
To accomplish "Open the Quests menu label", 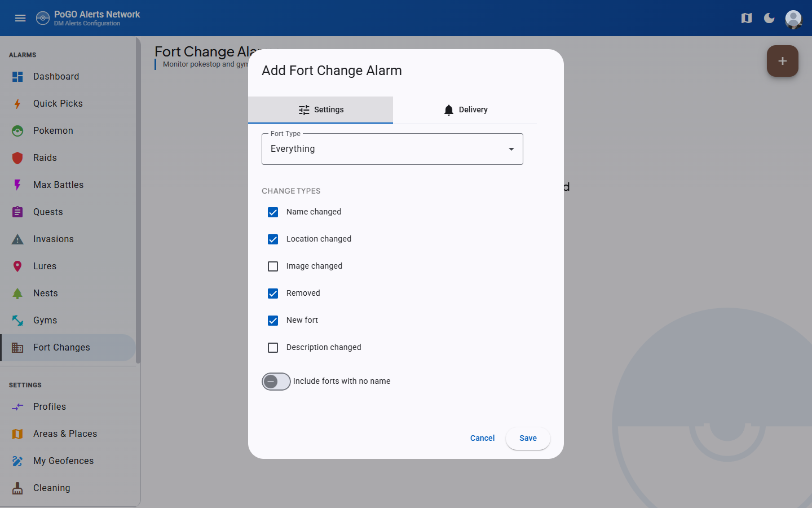I will [48, 212].
